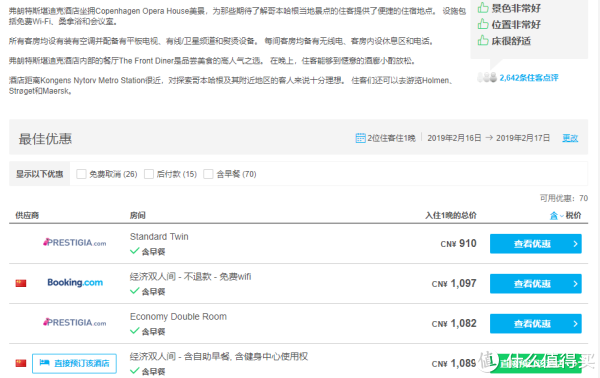Click the green checkmark under Economy Double Room
The image size is (600, 378).
[x=134, y=331]
